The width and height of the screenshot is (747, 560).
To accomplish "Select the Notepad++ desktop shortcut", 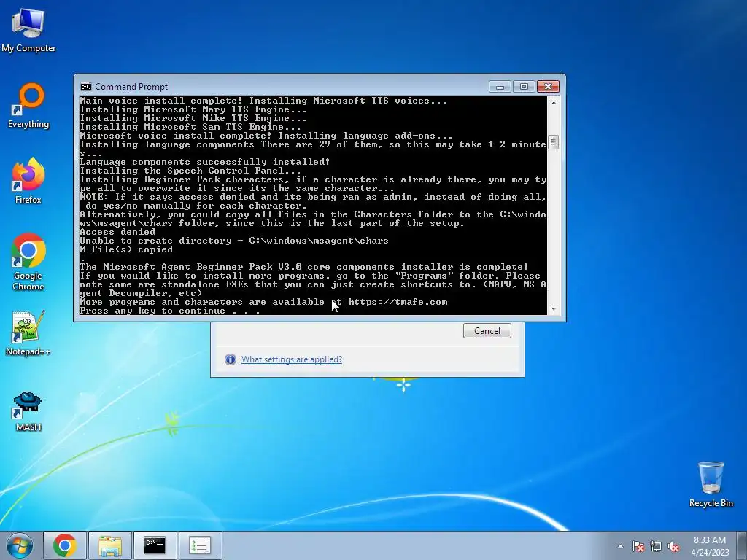I will (x=28, y=333).
